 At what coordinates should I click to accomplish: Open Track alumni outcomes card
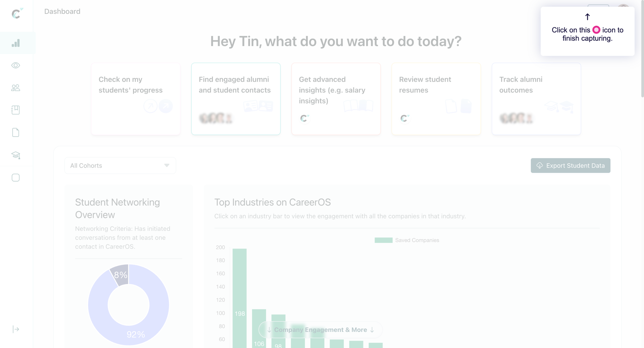536,99
